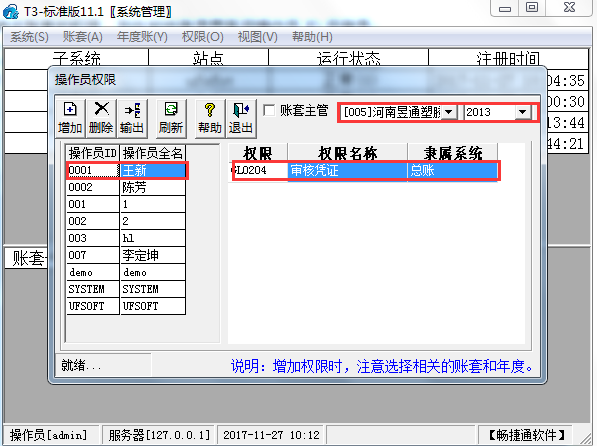Maximize the T3 main window
Image resolution: width=597 pixels, height=446 pixels.
pyautogui.click(x=532, y=8)
